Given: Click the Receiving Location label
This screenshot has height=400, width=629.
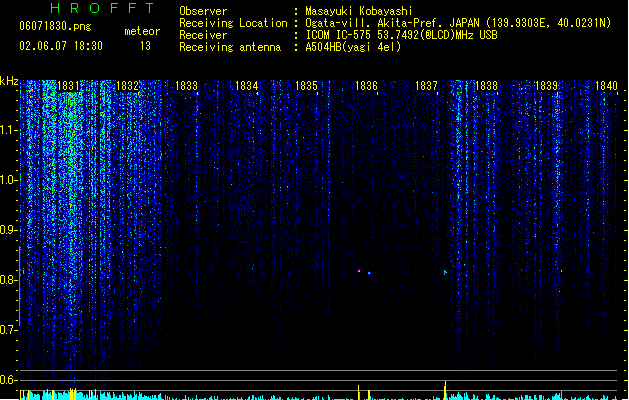Looking at the screenshot, I should point(233,23).
